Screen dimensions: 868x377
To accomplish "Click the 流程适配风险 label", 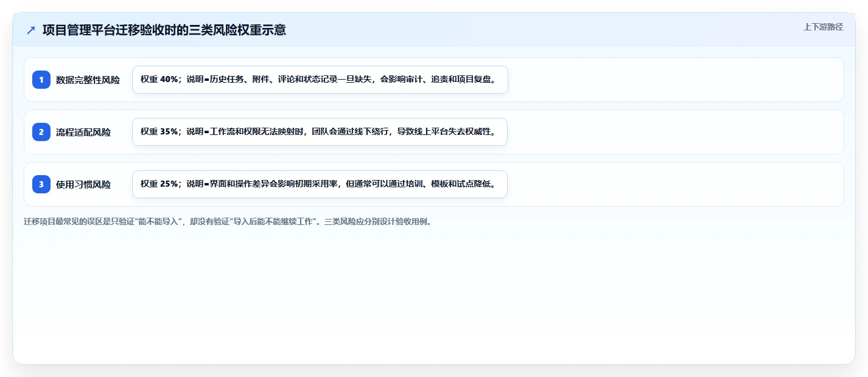I will 83,132.
